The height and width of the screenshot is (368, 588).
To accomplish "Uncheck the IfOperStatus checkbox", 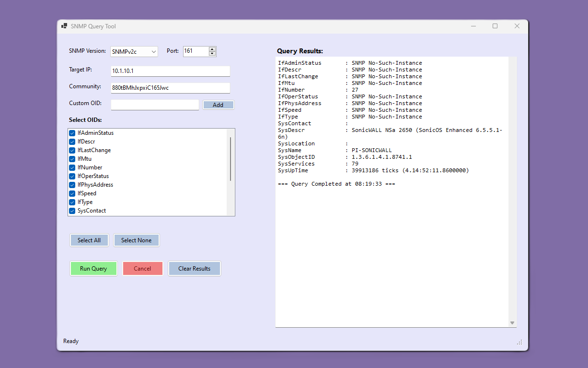I will 72,176.
